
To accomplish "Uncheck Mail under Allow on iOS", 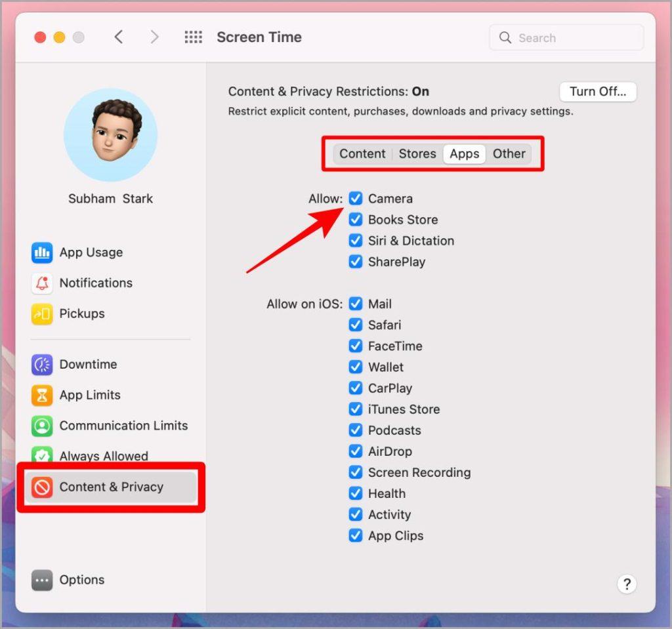I will coord(355,304).
